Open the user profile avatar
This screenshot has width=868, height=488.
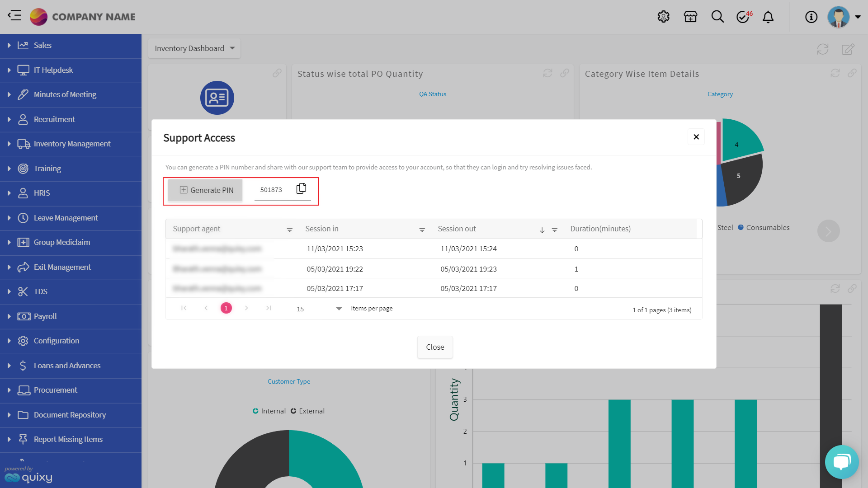click(839, 17)
